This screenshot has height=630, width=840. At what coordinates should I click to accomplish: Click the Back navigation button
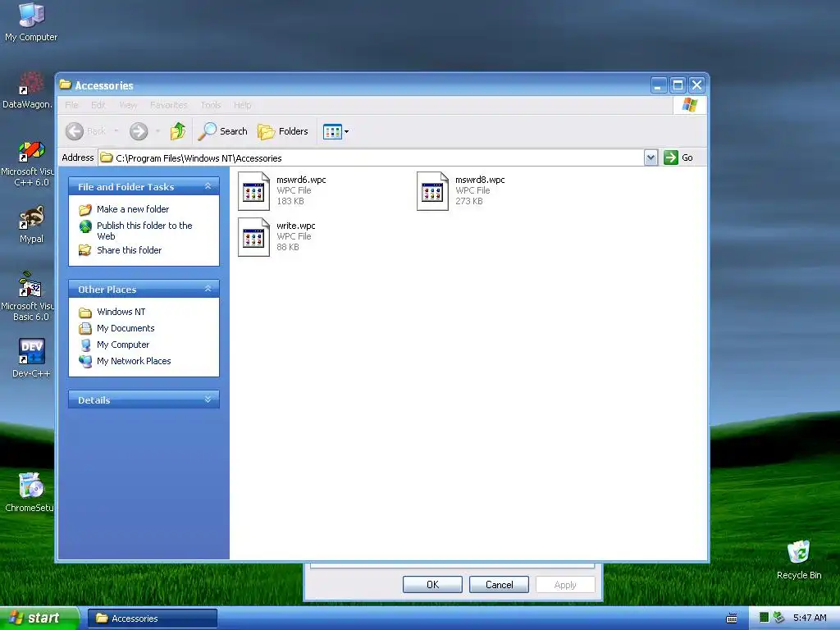point(85,131)
